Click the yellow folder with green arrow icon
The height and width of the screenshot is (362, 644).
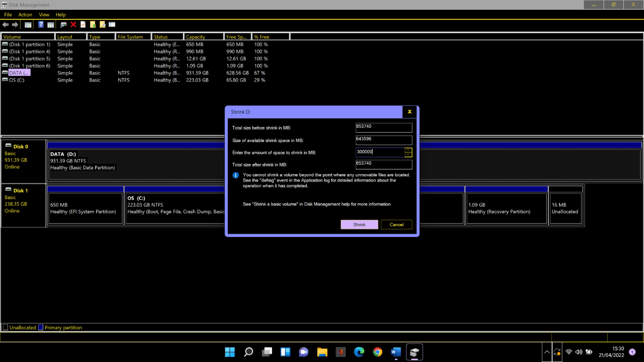93,25
